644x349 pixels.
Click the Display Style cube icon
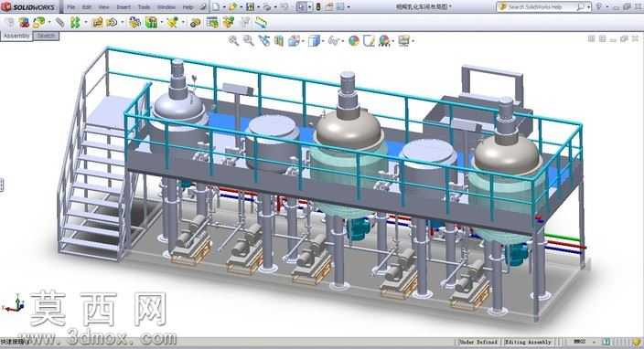point(314,40)
